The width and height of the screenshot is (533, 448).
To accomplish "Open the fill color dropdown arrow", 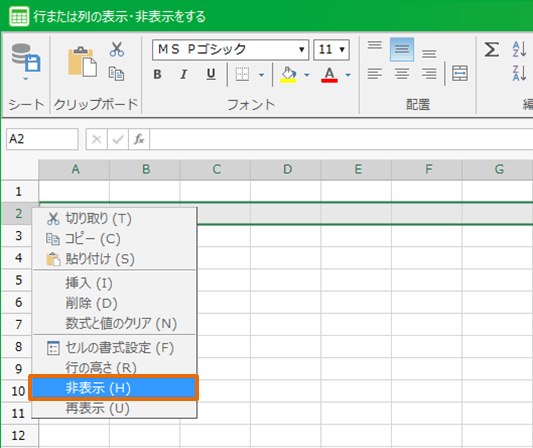I will pos(307,75).
